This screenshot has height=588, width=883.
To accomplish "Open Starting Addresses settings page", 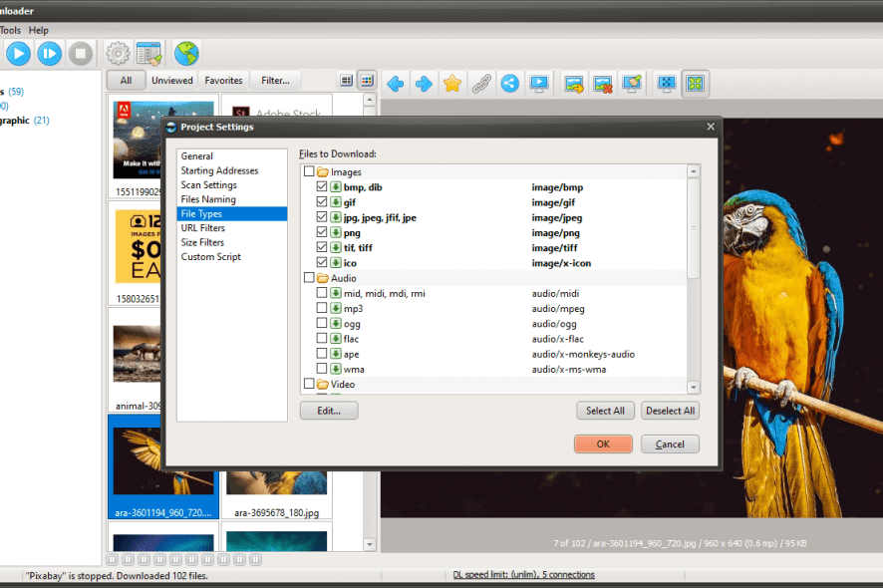I will click(x=231, y=170).
